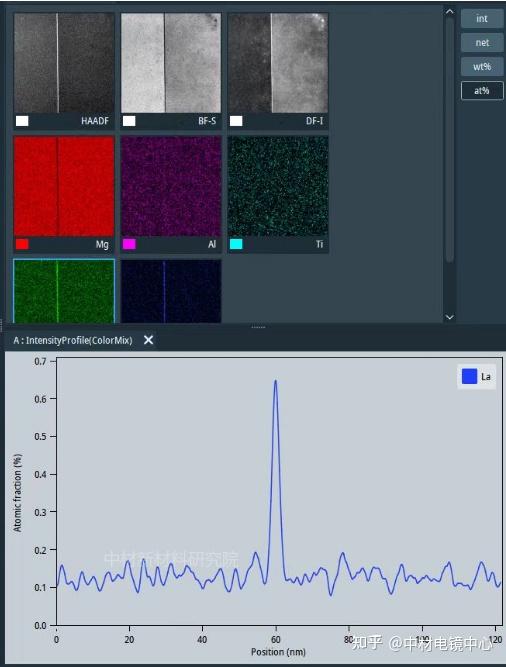Click the scroll up arrow of image list
Viewport: 506px width, 667px height.
[449, 12]
